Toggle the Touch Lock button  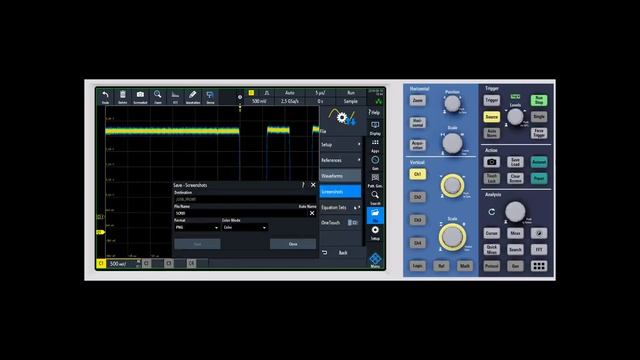point(491,178)
